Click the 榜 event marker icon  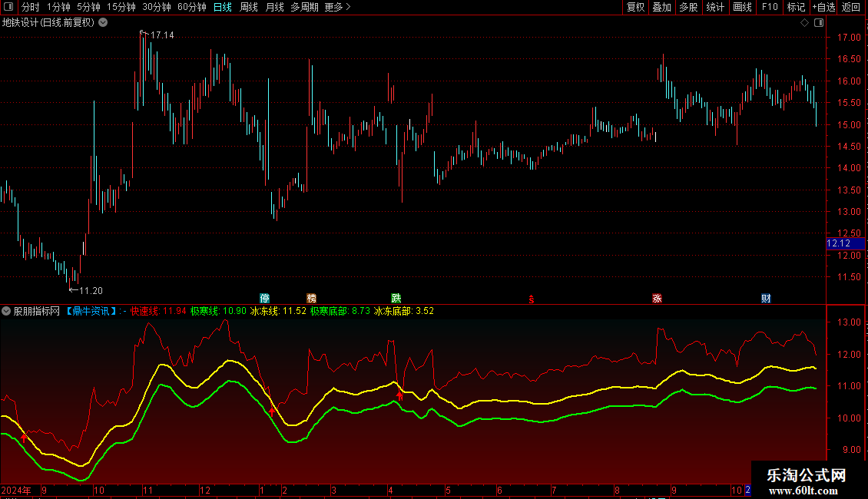click(x=312, y=298)
